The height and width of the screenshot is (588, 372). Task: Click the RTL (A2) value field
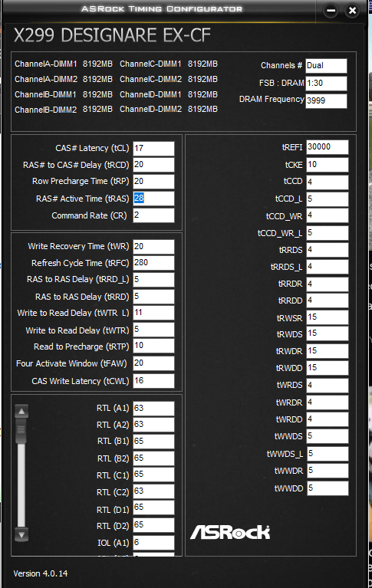153,425
